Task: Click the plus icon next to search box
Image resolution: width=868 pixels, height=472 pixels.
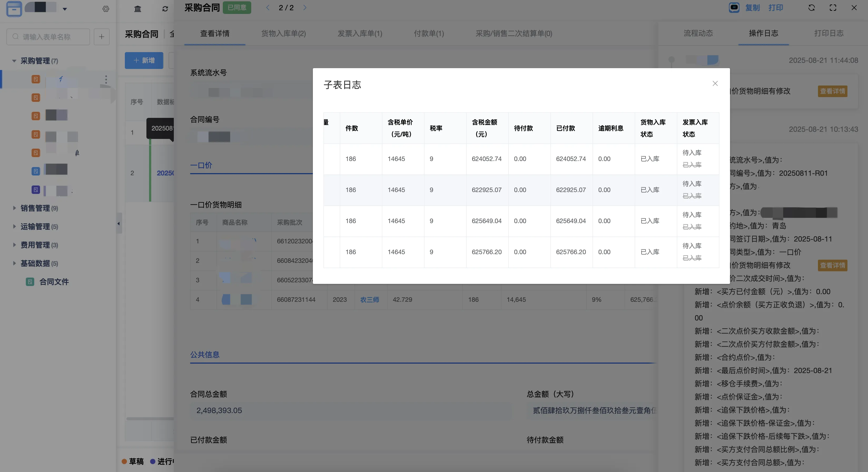Action: click(x=101, y=37)
